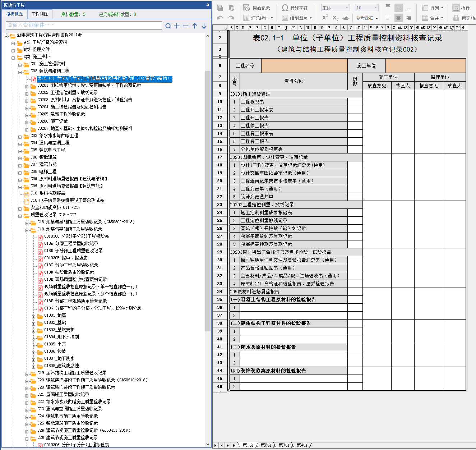Click the 工程名称 orange input cell
The height and width of the screenshot is (450, 476).
pos(304,65)
